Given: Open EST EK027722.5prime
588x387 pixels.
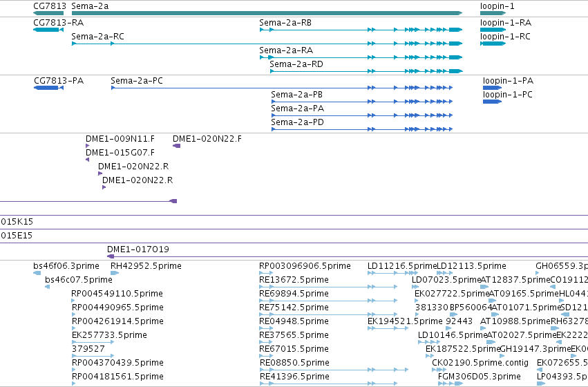Looking at the screenshot, I should tap(452, 294).
